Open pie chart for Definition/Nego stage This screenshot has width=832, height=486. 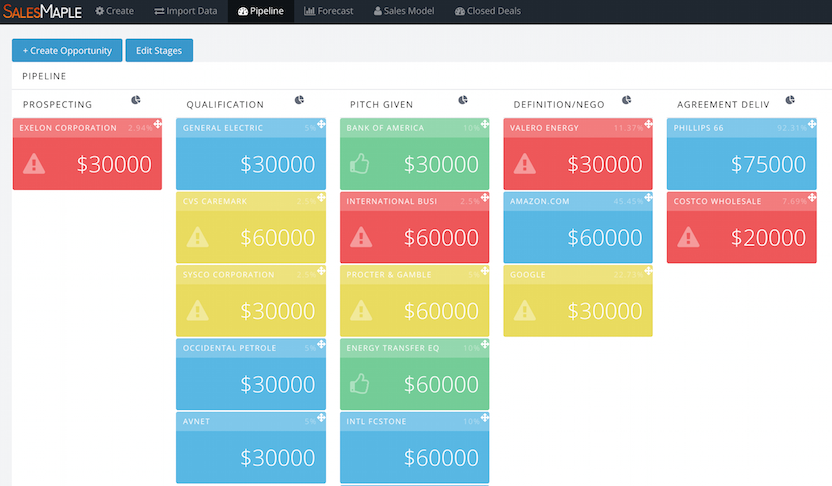click(627, 100)
